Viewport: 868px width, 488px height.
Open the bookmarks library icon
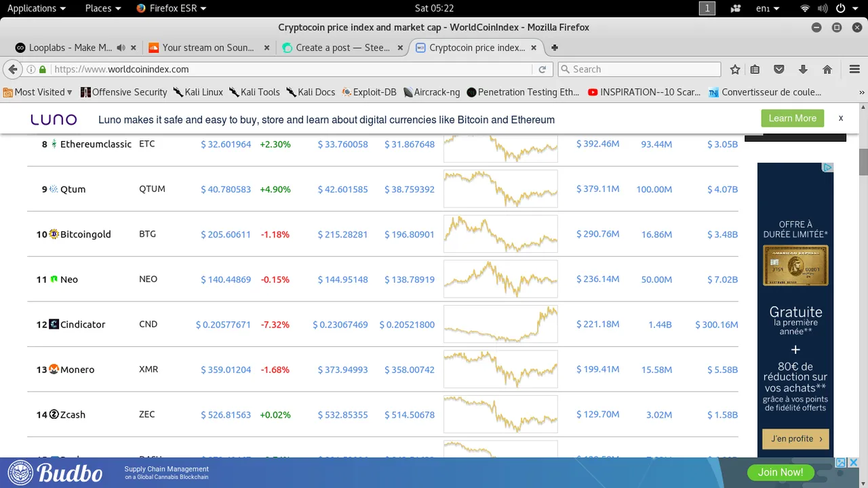755,69
